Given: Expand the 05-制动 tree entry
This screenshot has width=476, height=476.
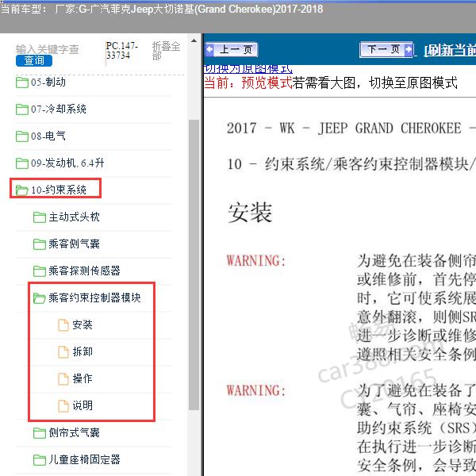Looking at the screenshot, I should pyautogui.click(x=48, y=83).
